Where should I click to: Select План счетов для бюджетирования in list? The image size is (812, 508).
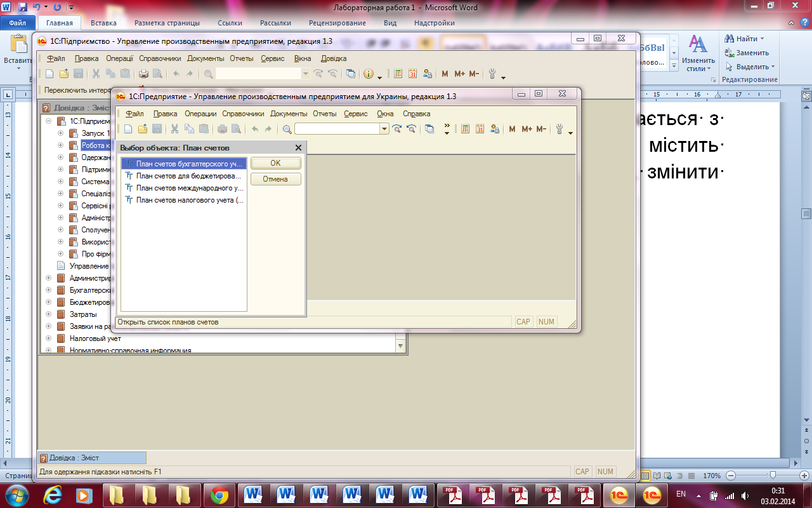tap(183, 176)
